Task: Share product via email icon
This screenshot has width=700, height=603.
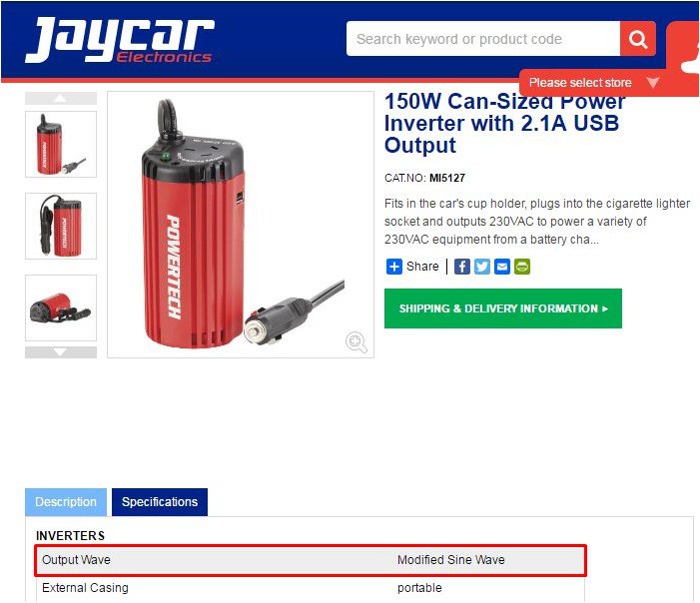Action: pyautogui.click(x=502, y=267)
